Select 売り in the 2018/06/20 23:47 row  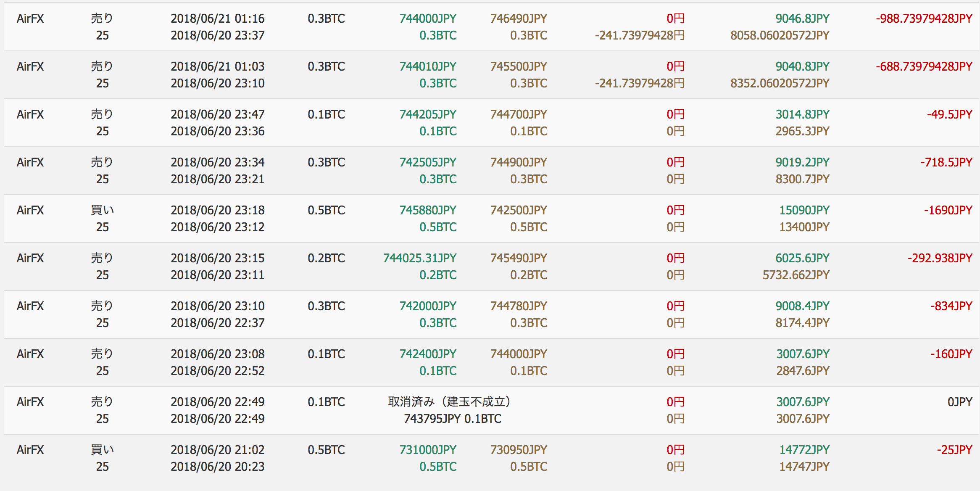click(102, 114)
